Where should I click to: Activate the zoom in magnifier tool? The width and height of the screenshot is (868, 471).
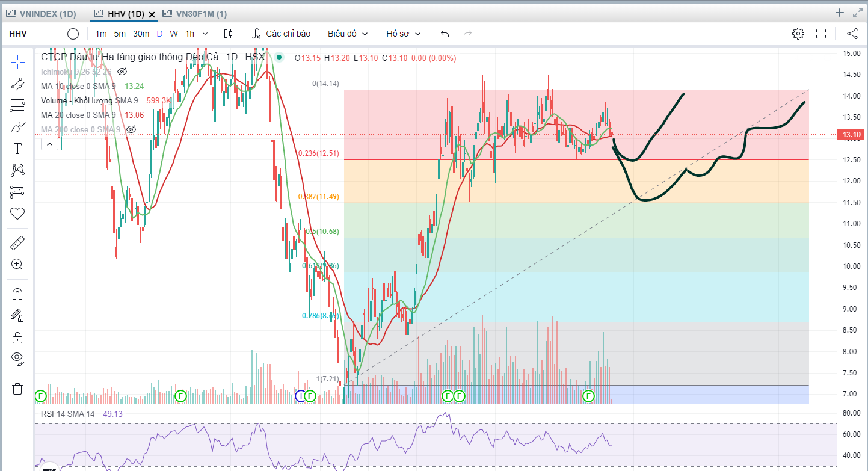[17, 264]
